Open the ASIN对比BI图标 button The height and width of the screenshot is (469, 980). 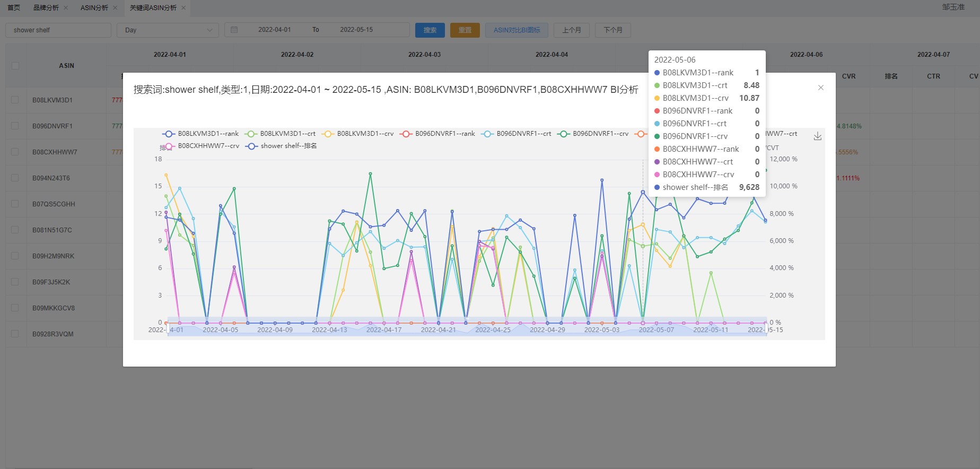click(517, 30)
